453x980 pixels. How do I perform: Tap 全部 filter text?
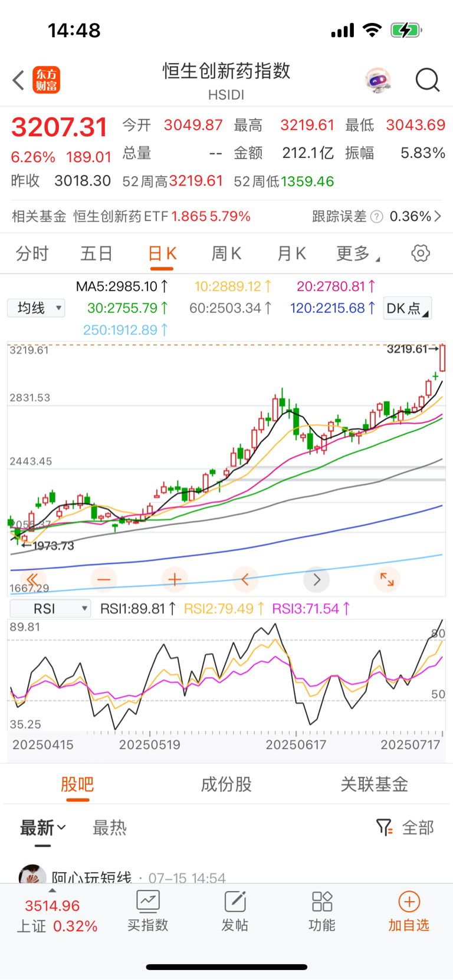tap(418, 827)
